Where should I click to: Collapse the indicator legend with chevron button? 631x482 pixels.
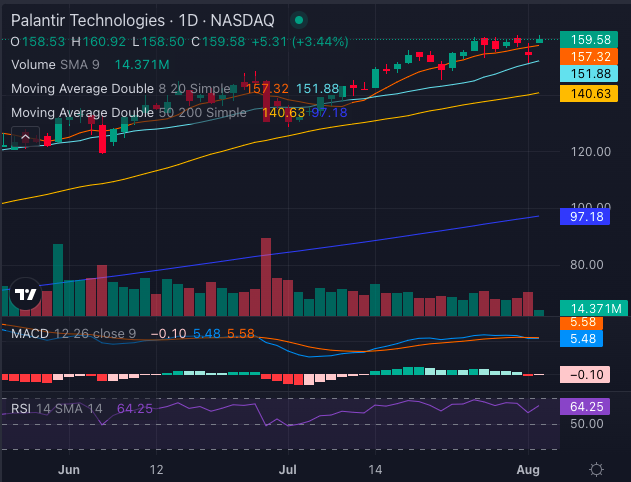click(x=25, y=138)
